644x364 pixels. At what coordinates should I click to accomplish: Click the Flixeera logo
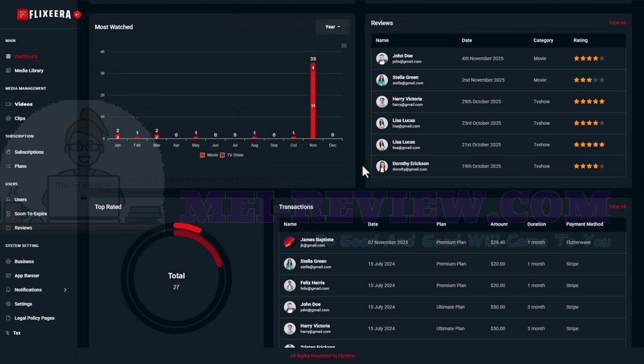tap(44, 14)
